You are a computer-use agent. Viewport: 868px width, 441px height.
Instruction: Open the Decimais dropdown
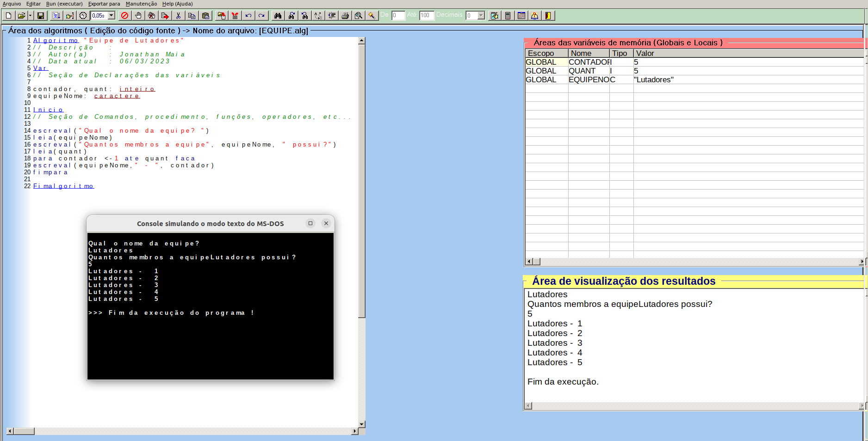(481, 16)
